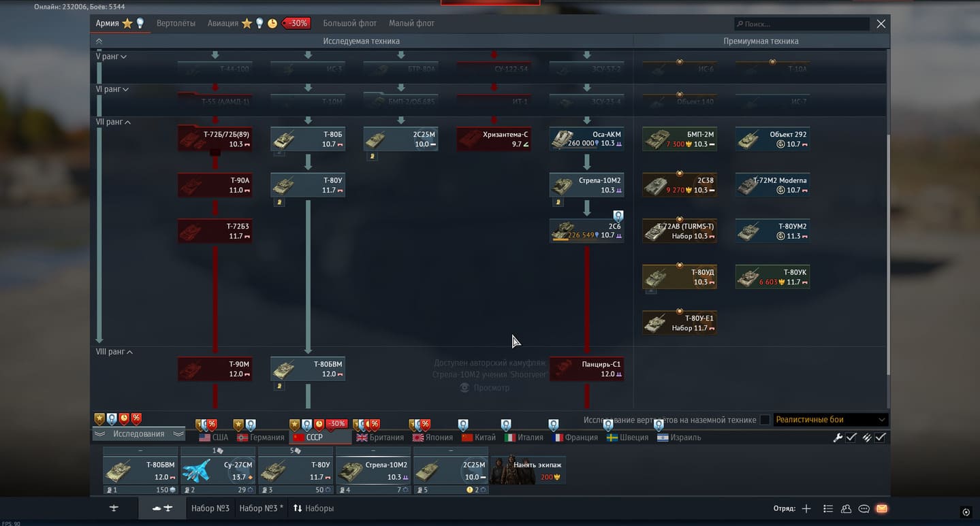Click the Нанять экипаж button
Viewport: 980px width, 526px height.
pyautogui.click(x=528, y=470)
